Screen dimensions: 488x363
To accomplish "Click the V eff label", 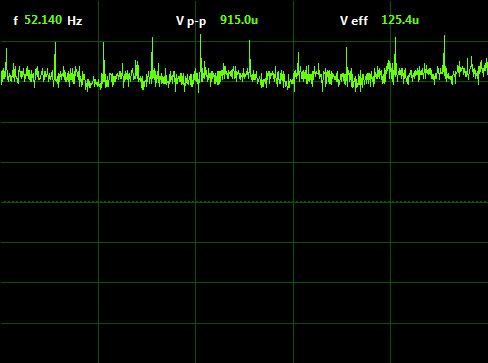I will (354, 21).
